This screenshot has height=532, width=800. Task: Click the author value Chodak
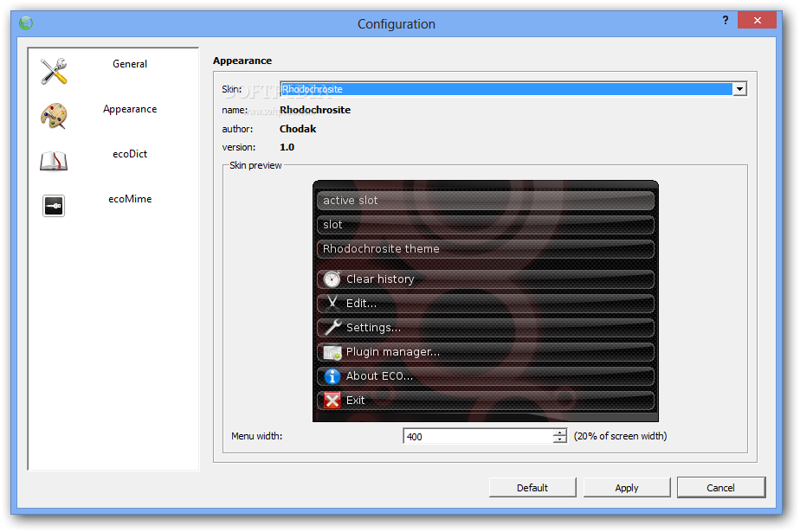coord(298,129)
